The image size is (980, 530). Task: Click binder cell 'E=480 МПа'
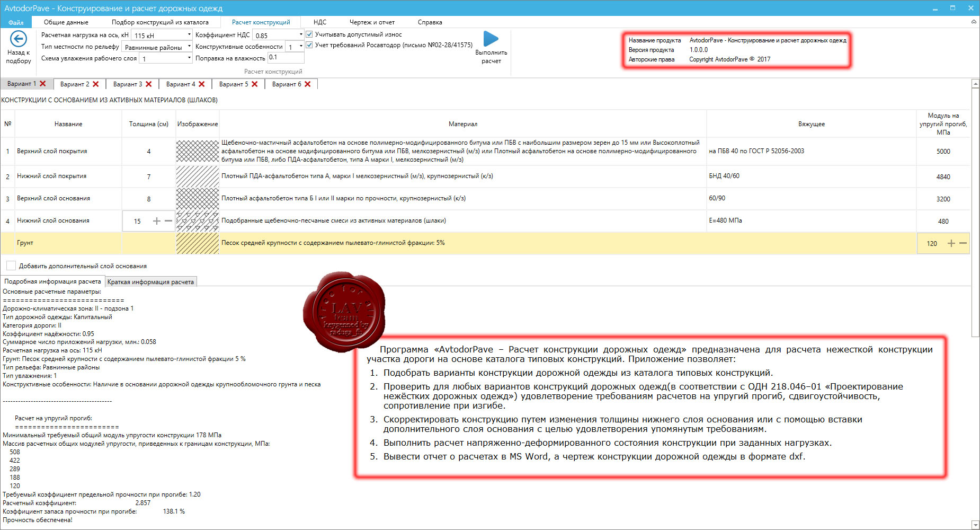pos(725,220)
